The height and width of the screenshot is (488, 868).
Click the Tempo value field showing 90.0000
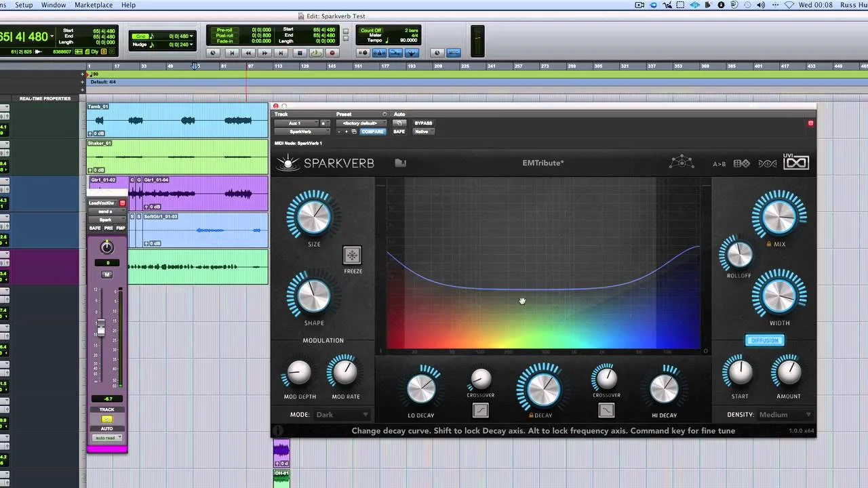[x=408, y=41]
